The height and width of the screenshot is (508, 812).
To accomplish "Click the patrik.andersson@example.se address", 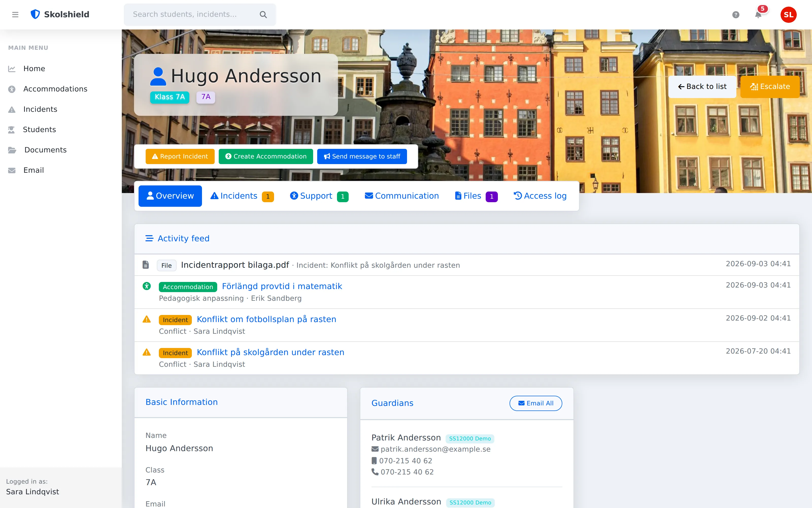I will [x=435, y=449].
